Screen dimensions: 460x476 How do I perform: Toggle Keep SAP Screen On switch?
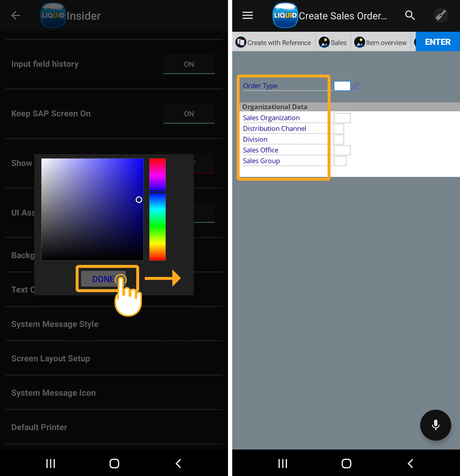(x=189, y=114)
